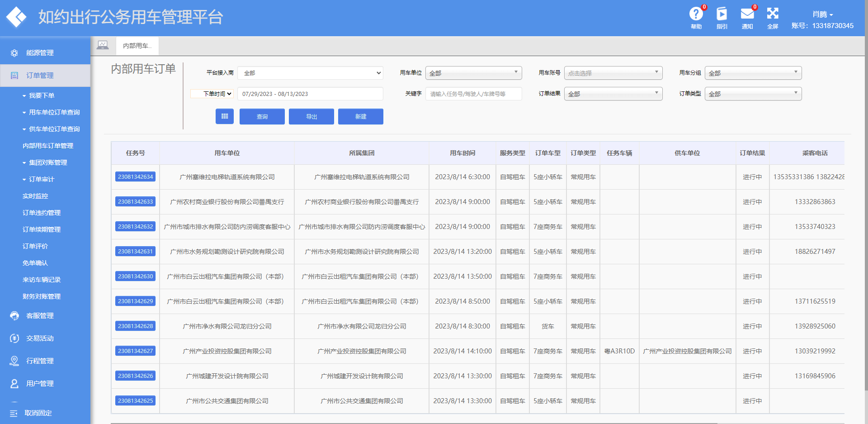Click the 订单管理 sidebar icon
This screenshot has width=868, height=424.
click(14, 76)
